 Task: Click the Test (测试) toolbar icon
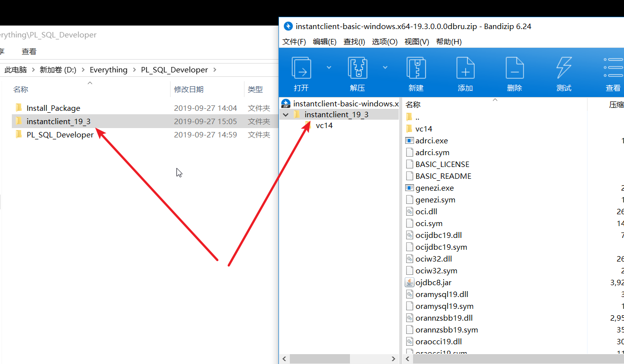(x=564, y=68)
